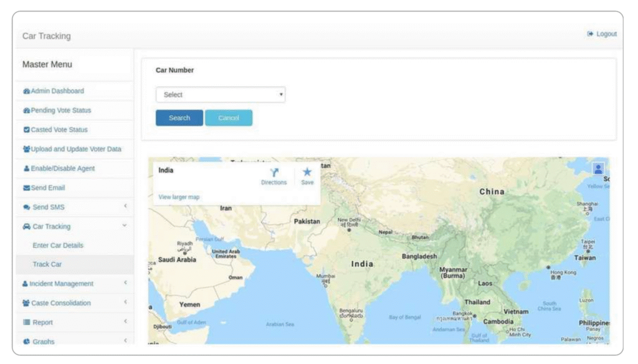Viewport: 638px width, 364px height.
Task: Click the Send Email envelope icon
Action: (x=26, y=188)
